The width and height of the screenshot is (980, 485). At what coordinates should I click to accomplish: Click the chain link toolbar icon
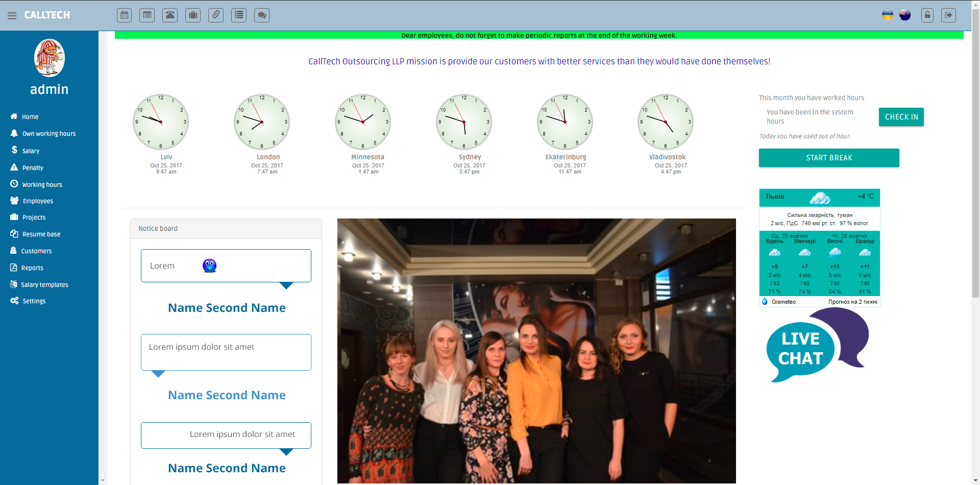(x=216, y=15)
